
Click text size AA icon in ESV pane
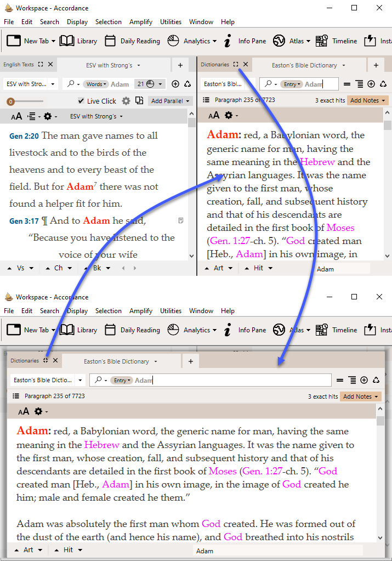pyautogui.click(x=16, y=116)
